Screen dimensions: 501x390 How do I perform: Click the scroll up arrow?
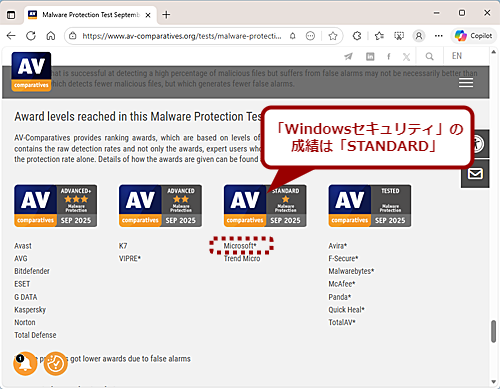click(493, 52)
